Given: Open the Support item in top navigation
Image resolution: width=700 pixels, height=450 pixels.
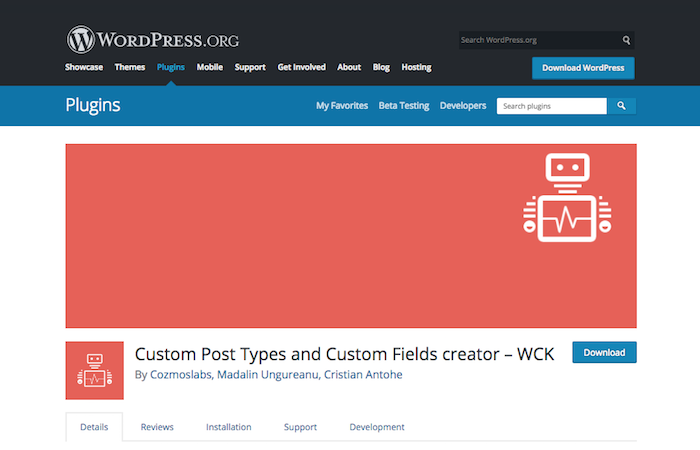Looking at the screenshot, I should pos(250,67).
